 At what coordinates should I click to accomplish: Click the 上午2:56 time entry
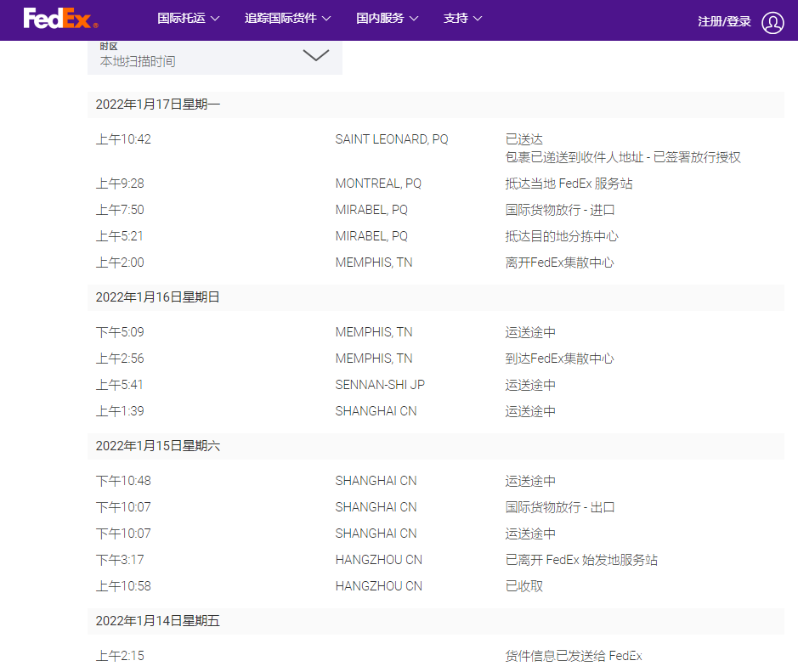pos(120,359)
